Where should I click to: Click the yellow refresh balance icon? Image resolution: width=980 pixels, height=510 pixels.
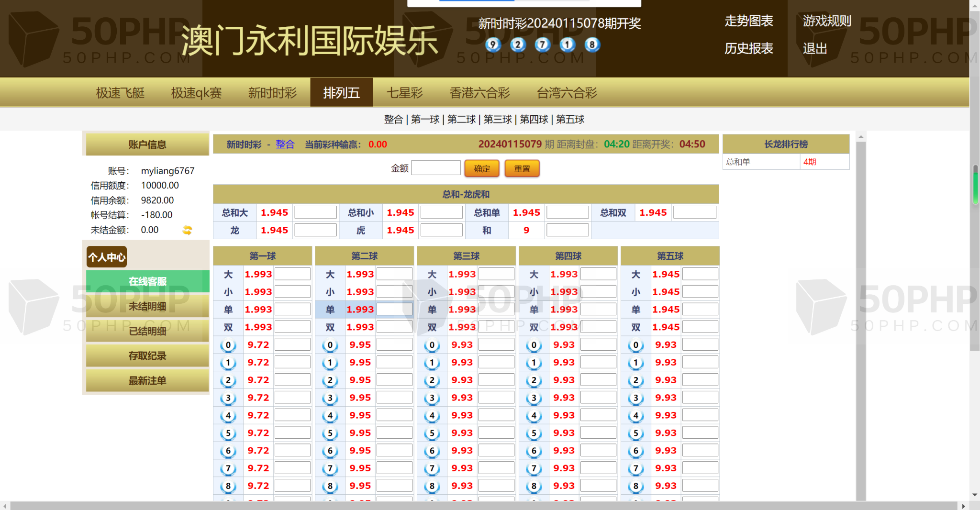click(x=187, y=230)
